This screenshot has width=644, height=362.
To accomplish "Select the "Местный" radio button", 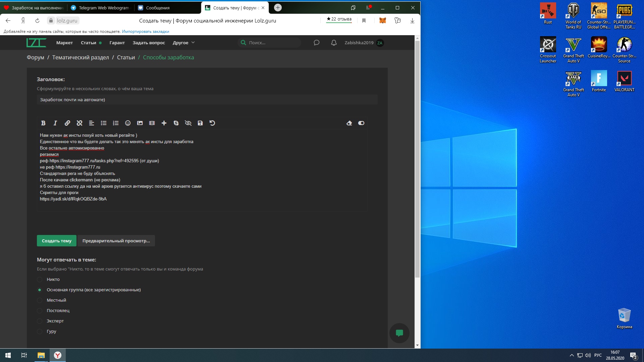I will tap(40, 300).
